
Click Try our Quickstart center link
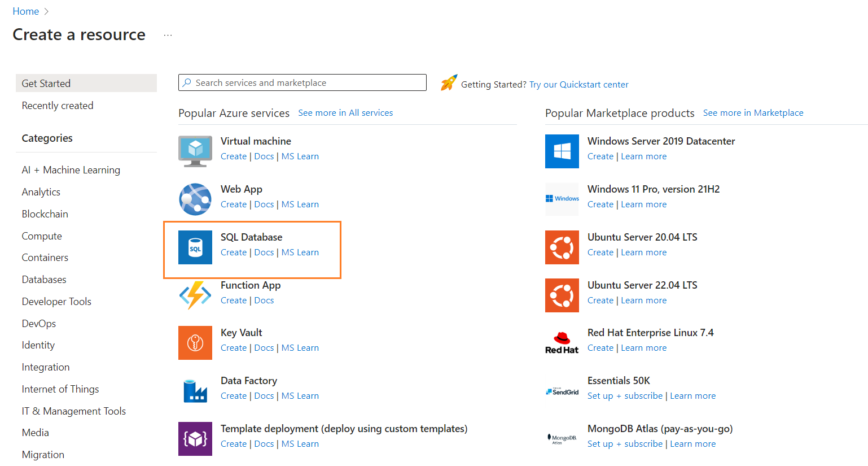(578, 85)
